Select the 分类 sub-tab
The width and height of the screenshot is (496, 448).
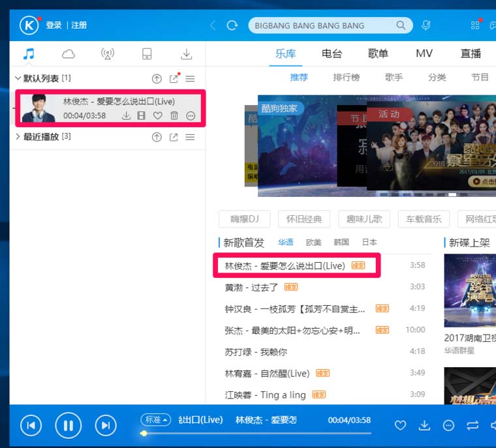tap(437, 77)
